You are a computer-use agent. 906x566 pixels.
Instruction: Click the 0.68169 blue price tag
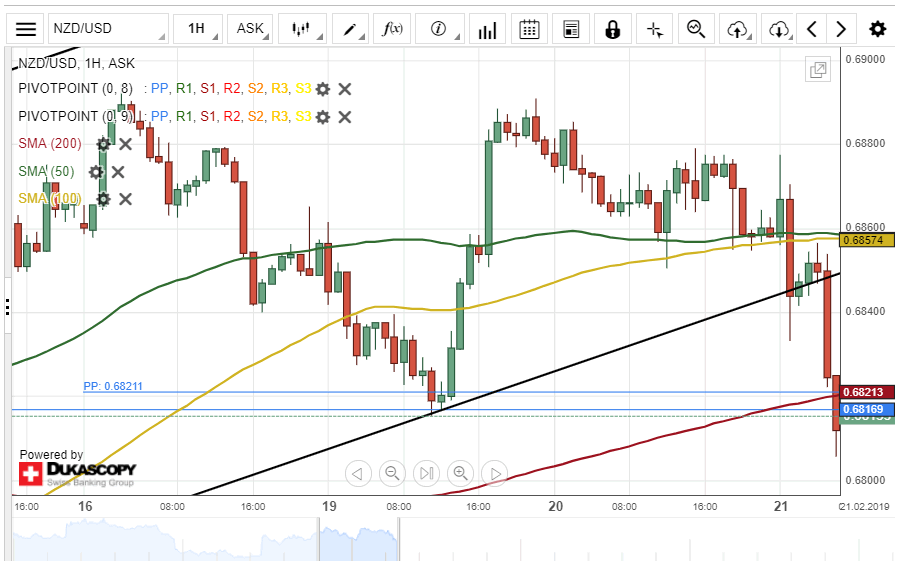pos(867,409)
